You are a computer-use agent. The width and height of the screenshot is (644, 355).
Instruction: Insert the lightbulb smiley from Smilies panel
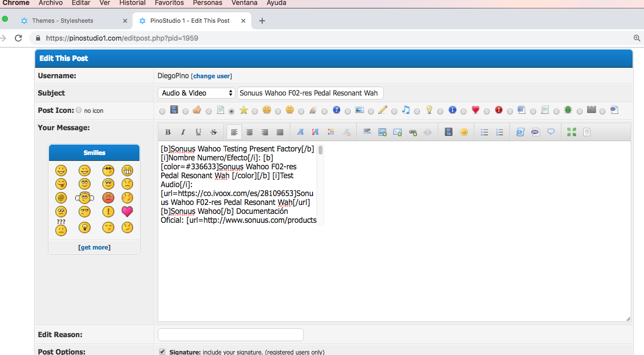85,228
